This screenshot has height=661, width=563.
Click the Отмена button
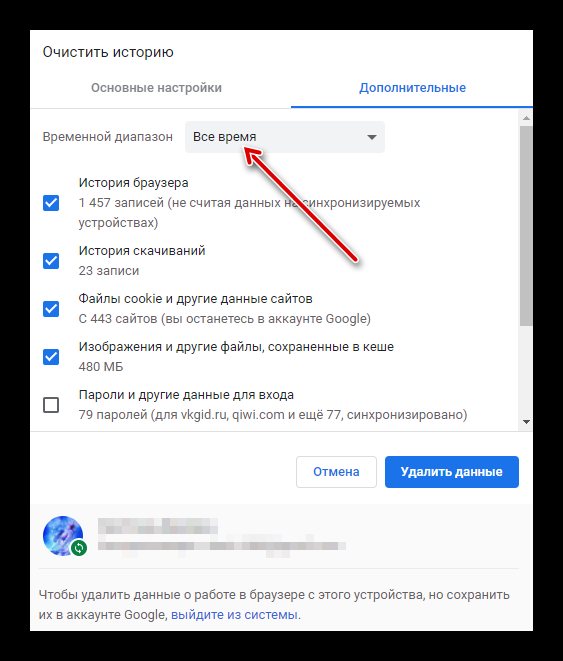(336, 472)
